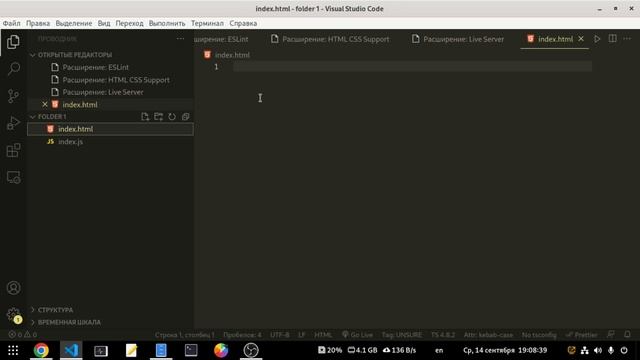Open the Справка menu
This screenshot has height=360, width=640.
coord(243,23)
